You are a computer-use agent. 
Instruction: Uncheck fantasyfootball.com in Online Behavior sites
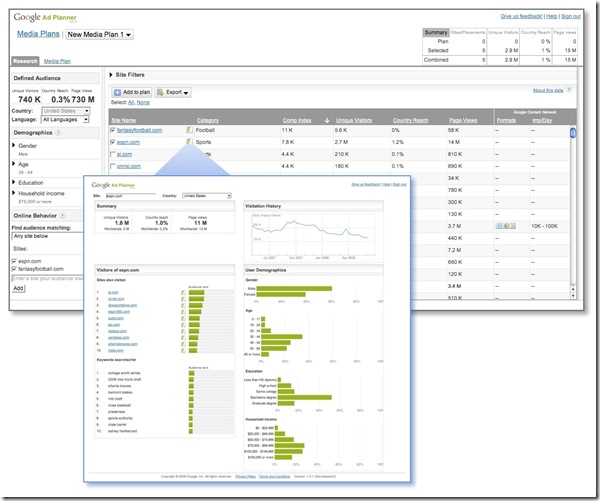[x=14, y=269]
